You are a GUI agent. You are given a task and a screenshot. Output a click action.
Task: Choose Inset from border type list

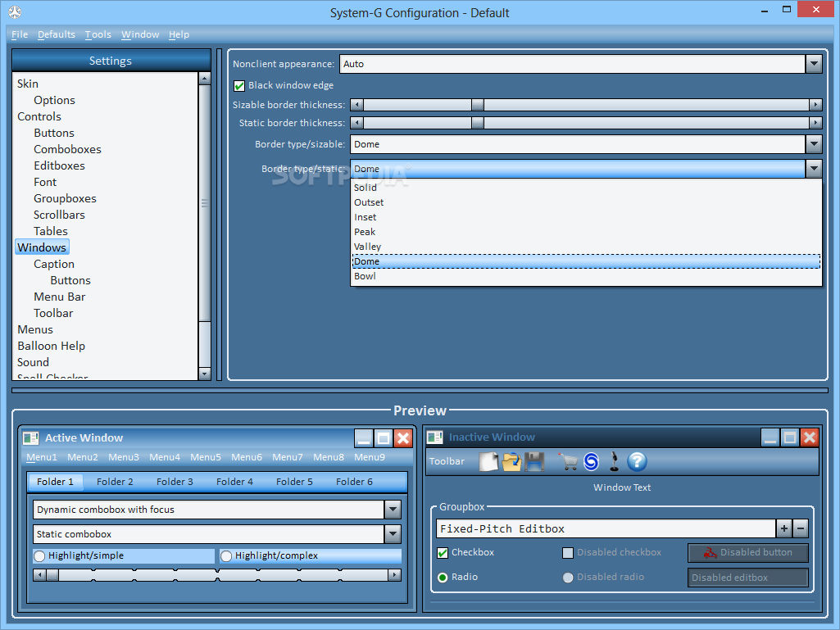click(x=586, y=217)
